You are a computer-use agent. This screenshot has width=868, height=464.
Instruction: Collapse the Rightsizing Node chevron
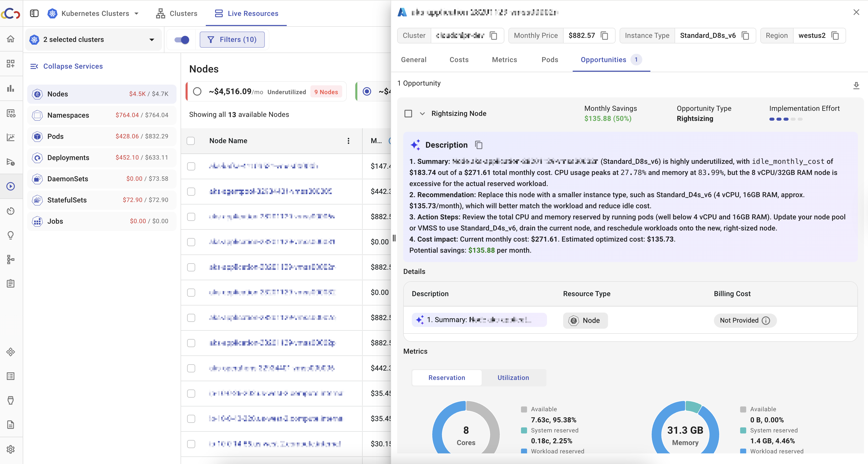422,114
